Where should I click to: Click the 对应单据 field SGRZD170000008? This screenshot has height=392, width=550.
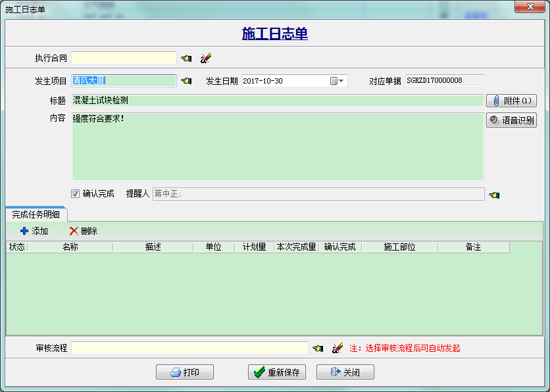pos(445,81)
